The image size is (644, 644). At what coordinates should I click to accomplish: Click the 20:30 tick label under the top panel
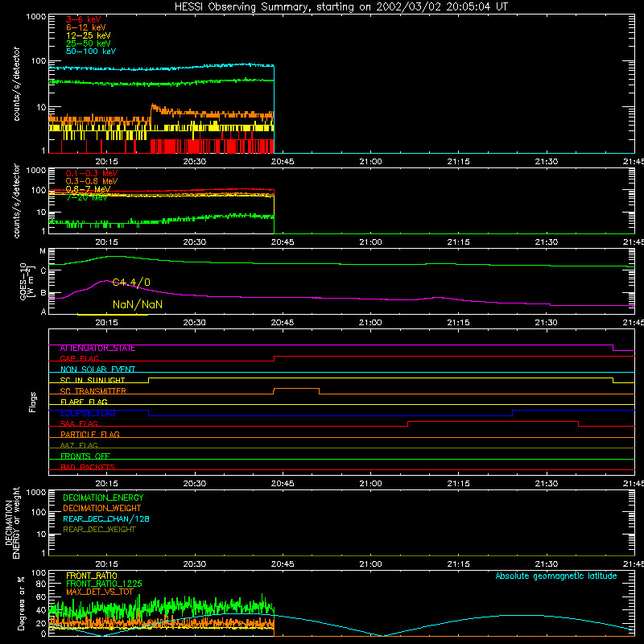(x=195, y=162)
